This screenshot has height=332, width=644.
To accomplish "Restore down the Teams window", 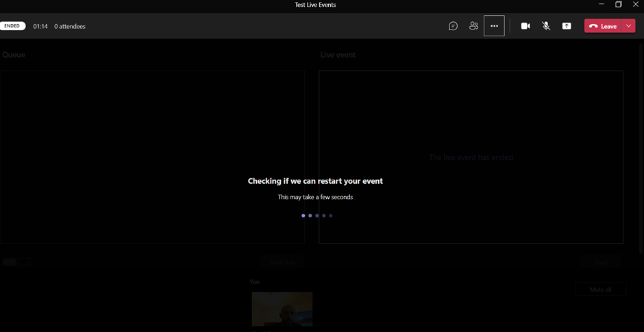I will [618, 5].
